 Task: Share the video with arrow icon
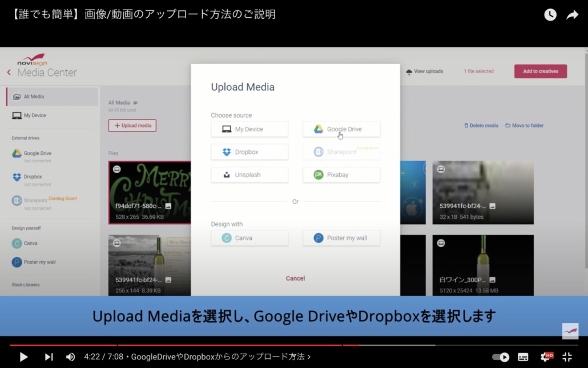point(572,15)
